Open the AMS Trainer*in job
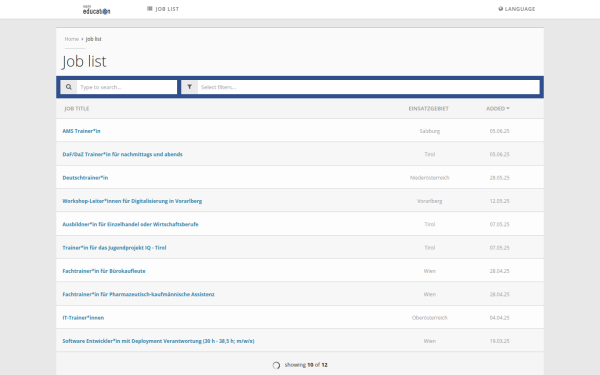Viewport: 600px width, 375px height. pos(82,131)
